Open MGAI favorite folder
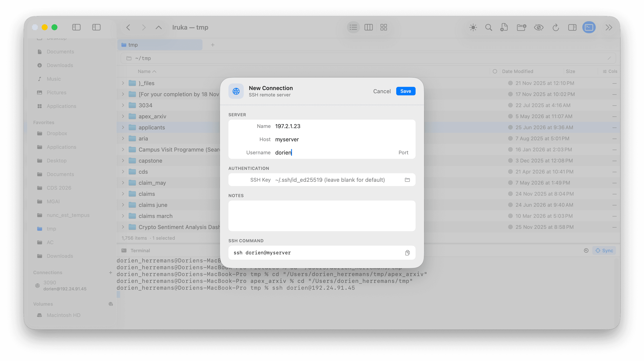The image size is (644, 361). [53, 201]
